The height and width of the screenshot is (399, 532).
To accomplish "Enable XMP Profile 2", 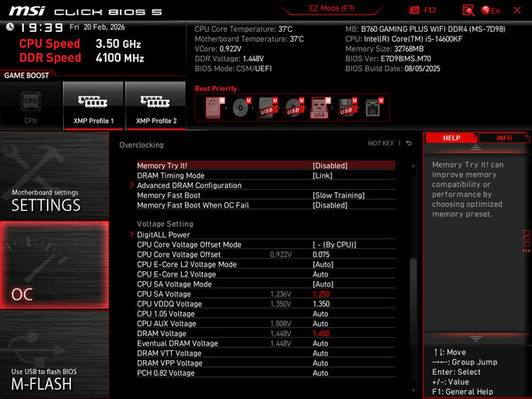I will 156,106.
